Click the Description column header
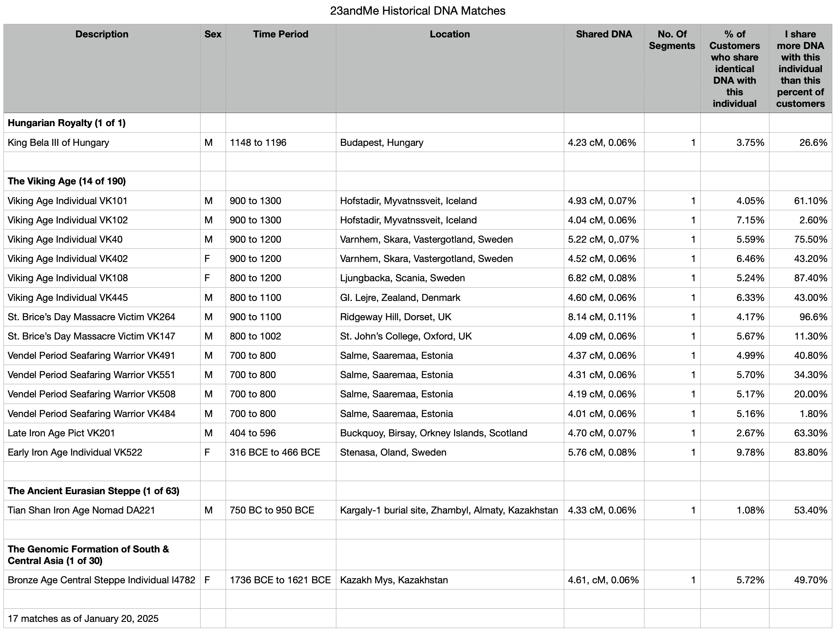Viewport: 840px width, 635px height. click(102, 34)
